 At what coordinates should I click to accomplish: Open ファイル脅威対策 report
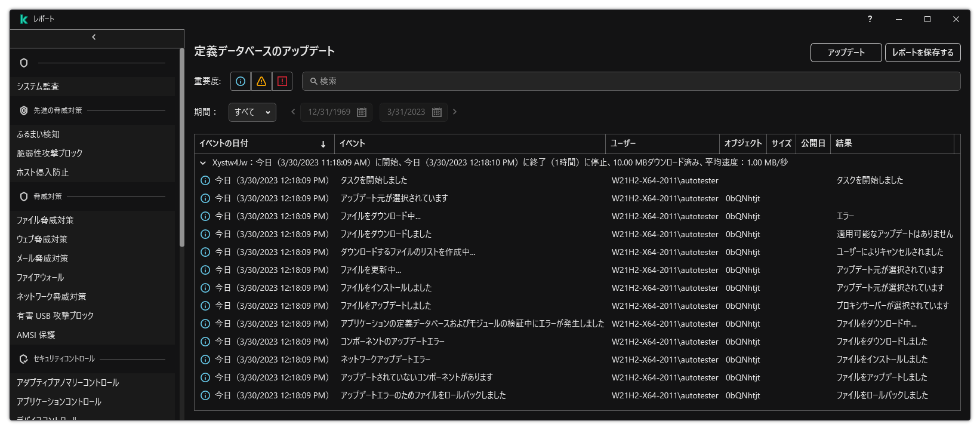tap(93, 220)
